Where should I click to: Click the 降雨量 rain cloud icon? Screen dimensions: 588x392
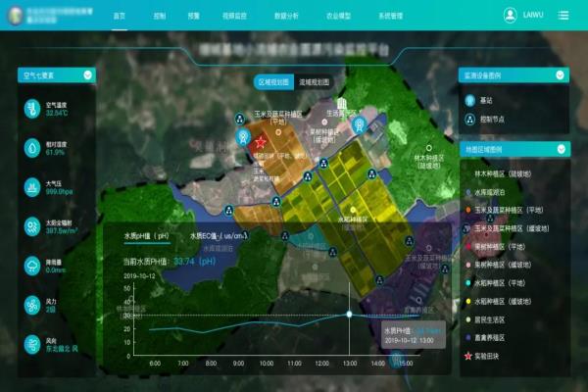click(32, 266)
